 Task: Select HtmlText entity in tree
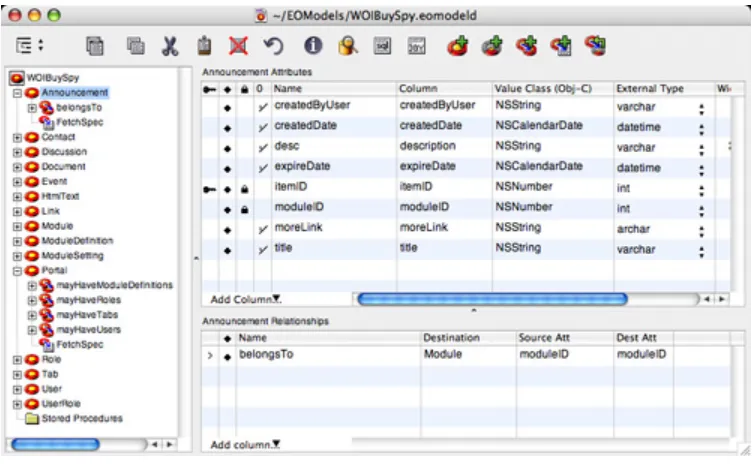[x=60, y=196]
